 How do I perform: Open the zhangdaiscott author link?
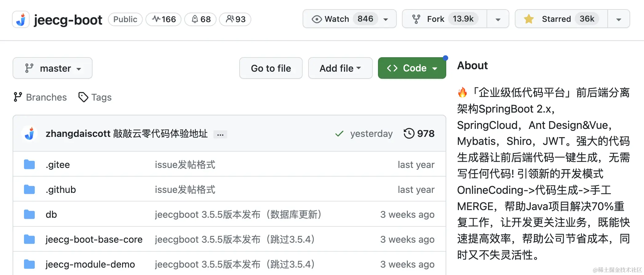[x=78, y=134]
